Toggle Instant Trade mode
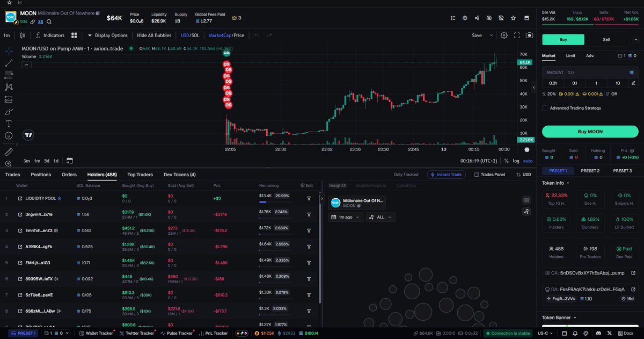 coord(447,175)
